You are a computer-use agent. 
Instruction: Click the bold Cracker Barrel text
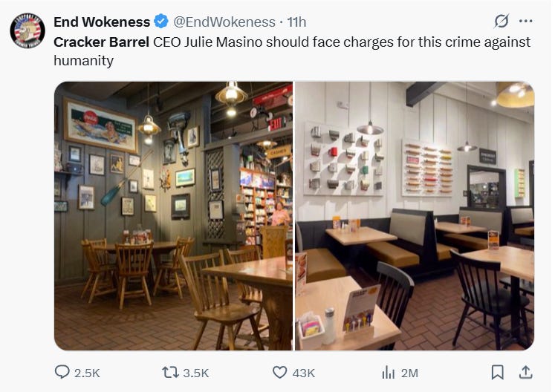101,42
